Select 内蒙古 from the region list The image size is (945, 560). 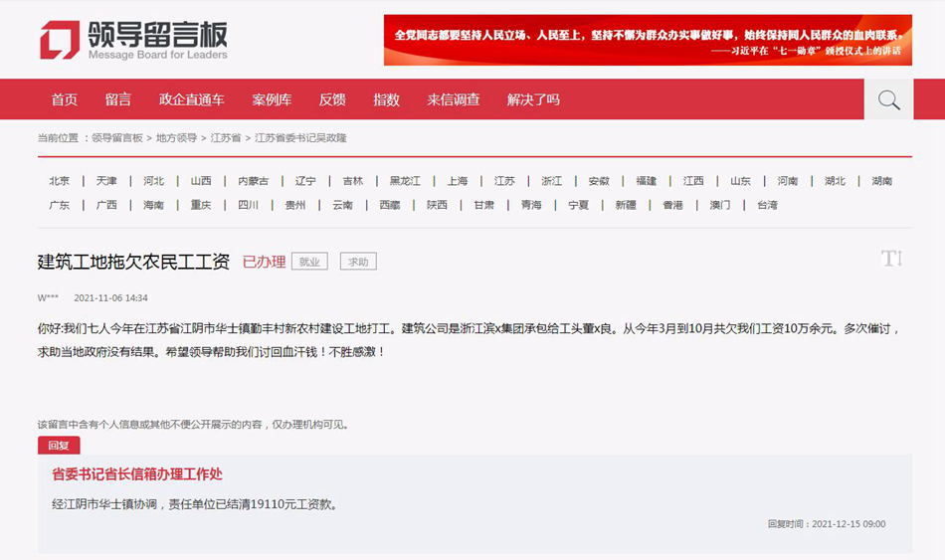point(253,181)
